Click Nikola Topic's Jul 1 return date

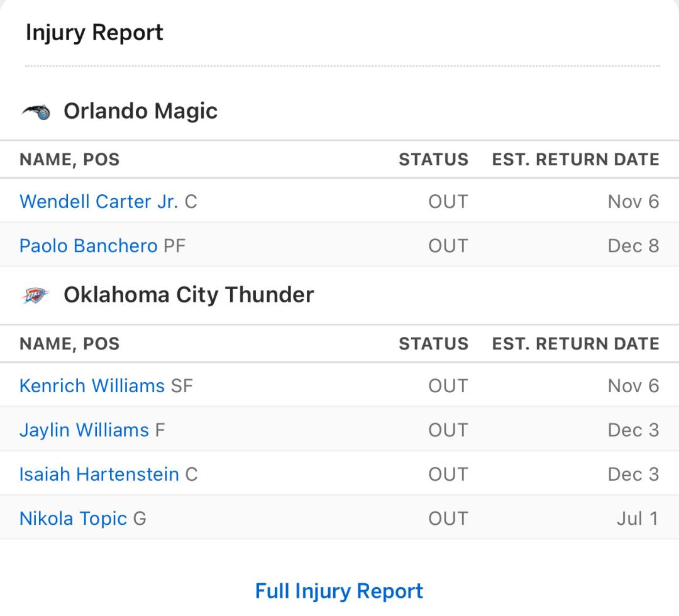point(638,519)
